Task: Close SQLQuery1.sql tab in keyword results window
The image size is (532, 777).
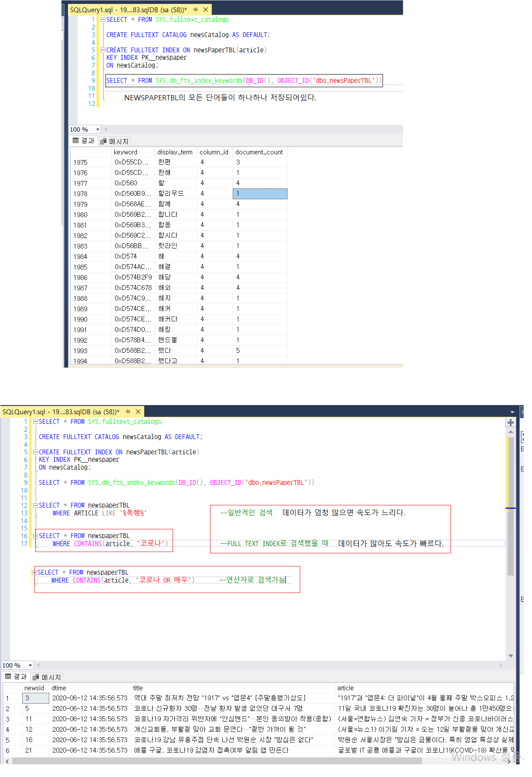Action: click(206, 10)
